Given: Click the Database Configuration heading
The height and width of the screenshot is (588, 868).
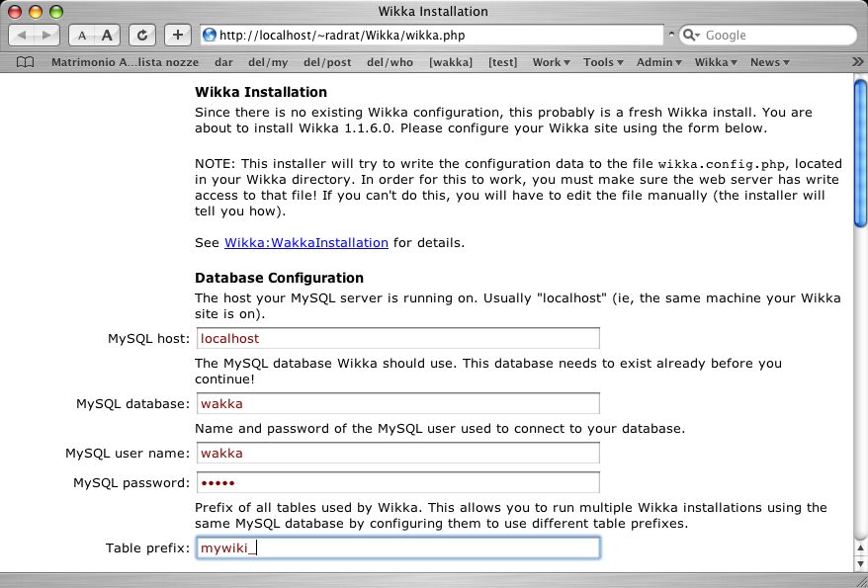Looking at the screenshot, I should click(279, 278).
